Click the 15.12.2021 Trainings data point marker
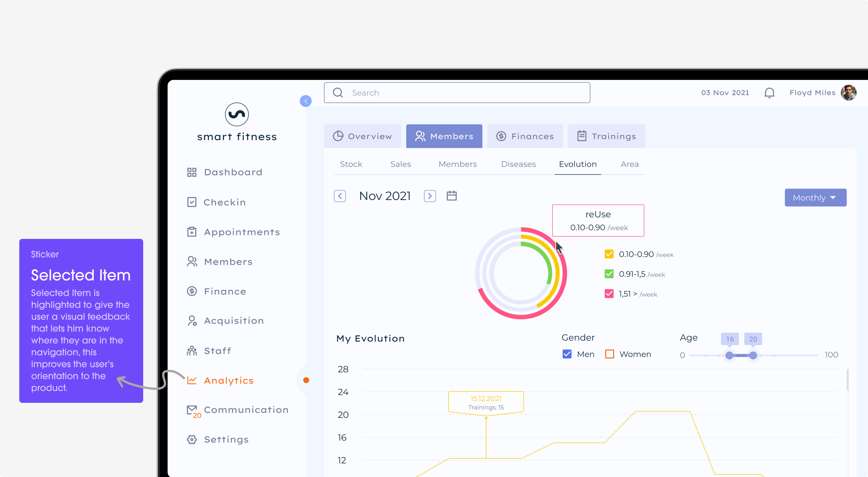868x477 pixels. (486, 418)
